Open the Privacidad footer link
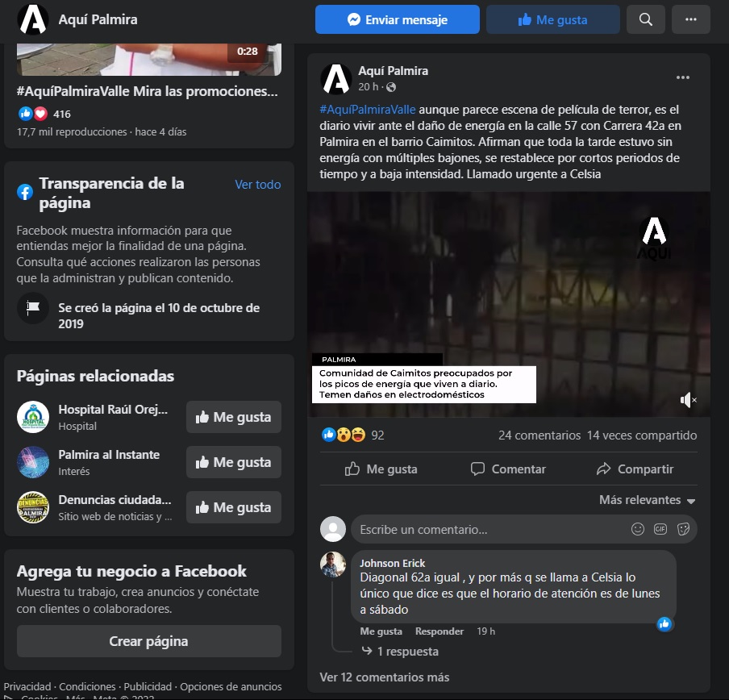The width and height of the screenshot is (729, 700). [27, 686]
